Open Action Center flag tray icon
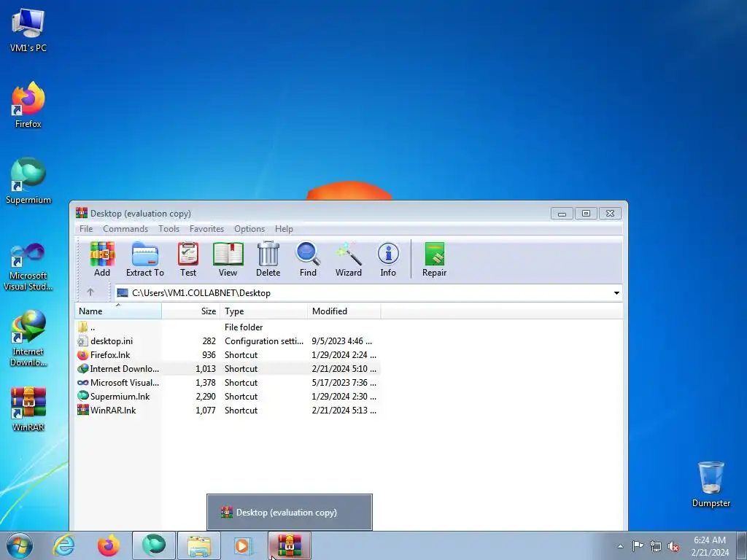 pos(638,546)
